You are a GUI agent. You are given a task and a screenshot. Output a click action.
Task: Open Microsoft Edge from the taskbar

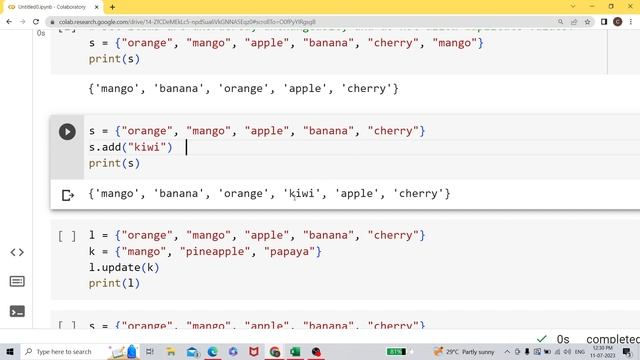(213, 351)
